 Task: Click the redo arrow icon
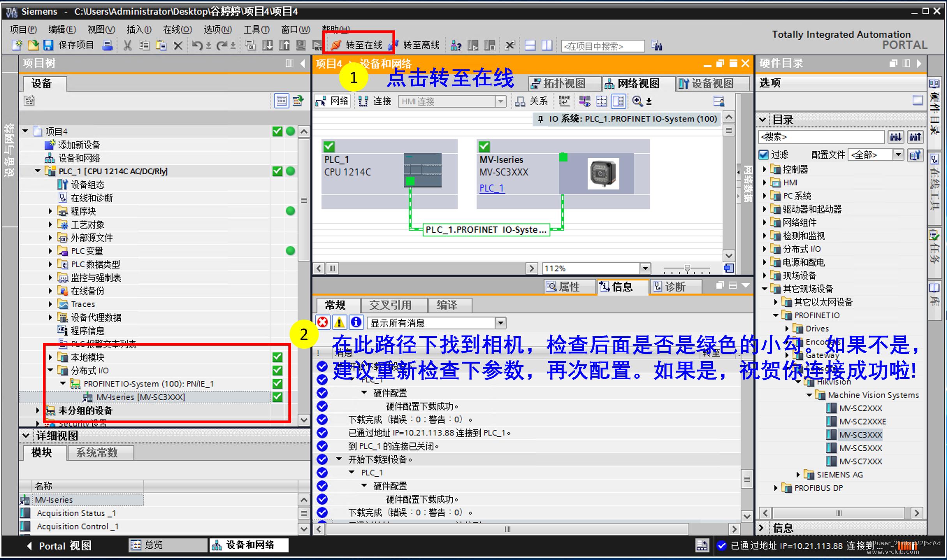point(222,46)
